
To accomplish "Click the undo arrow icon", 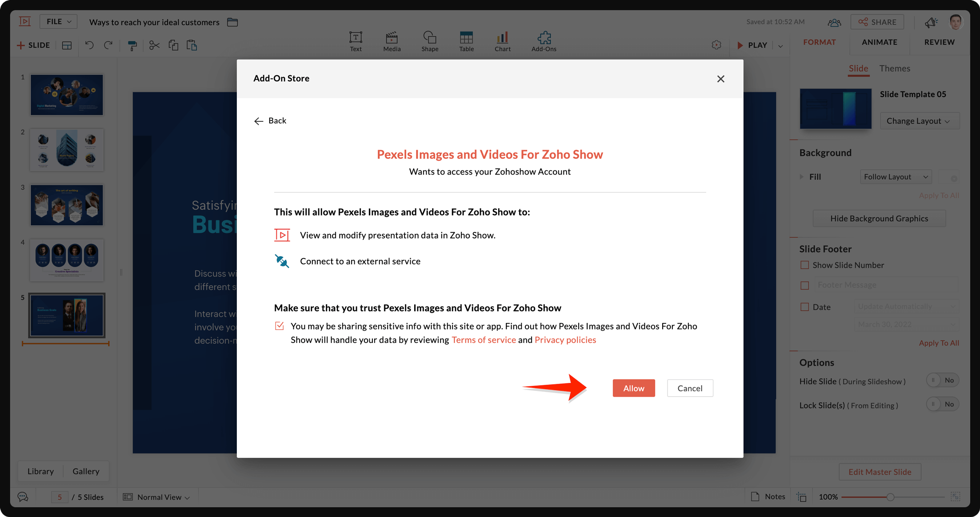I will [x=89, y=45].
